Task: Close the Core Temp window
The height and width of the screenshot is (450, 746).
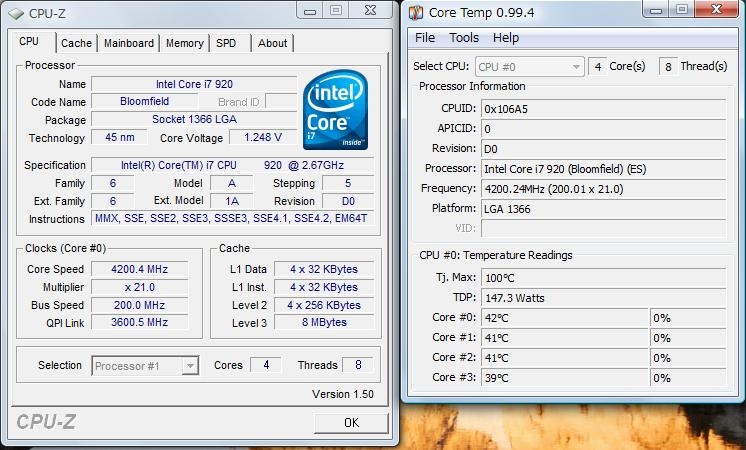Action: pos(717,10)
